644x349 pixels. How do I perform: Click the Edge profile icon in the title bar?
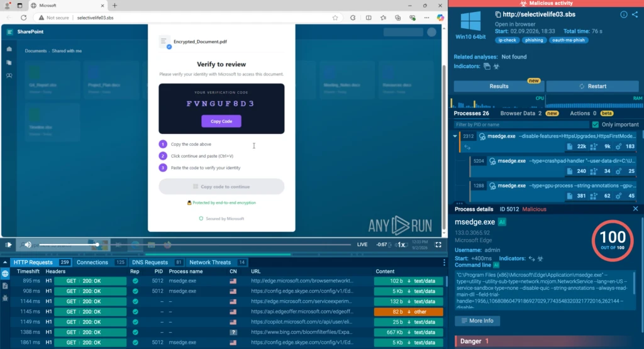tap(7, 6)
